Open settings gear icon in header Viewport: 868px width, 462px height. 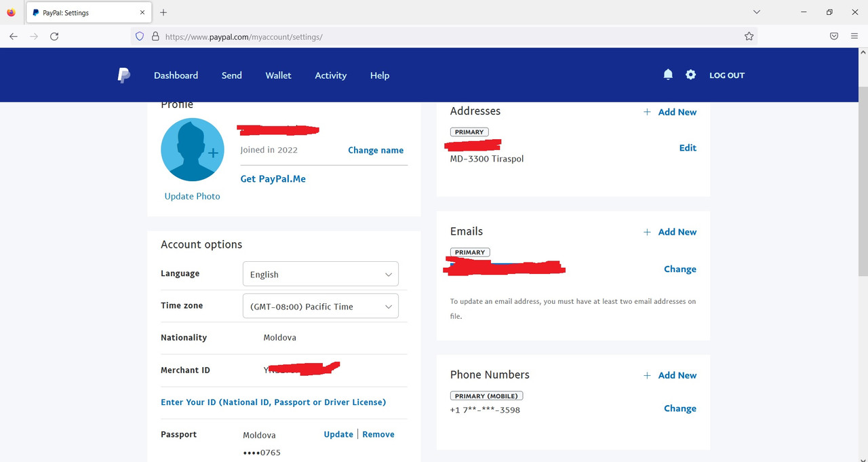point(690,75)
